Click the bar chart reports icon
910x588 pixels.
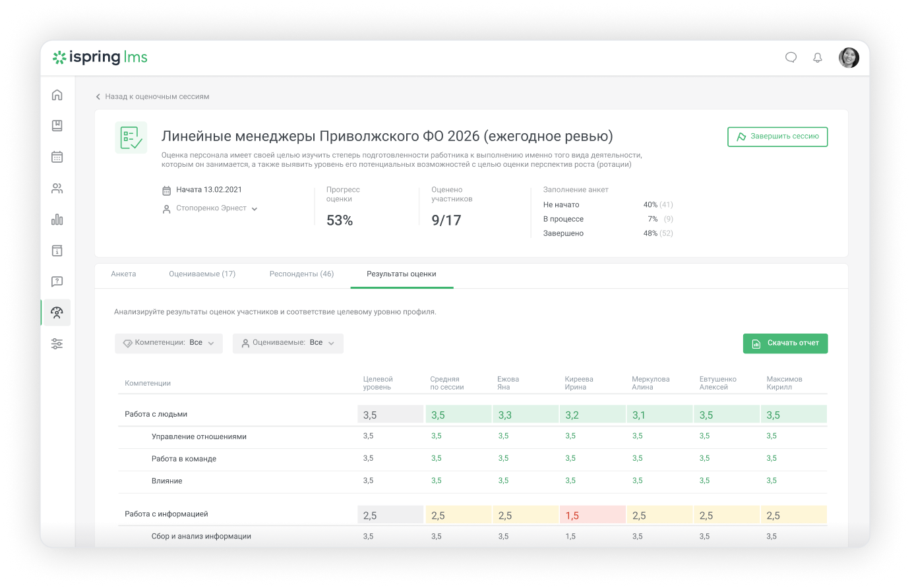pyautogui.click(x=57, y=220)
